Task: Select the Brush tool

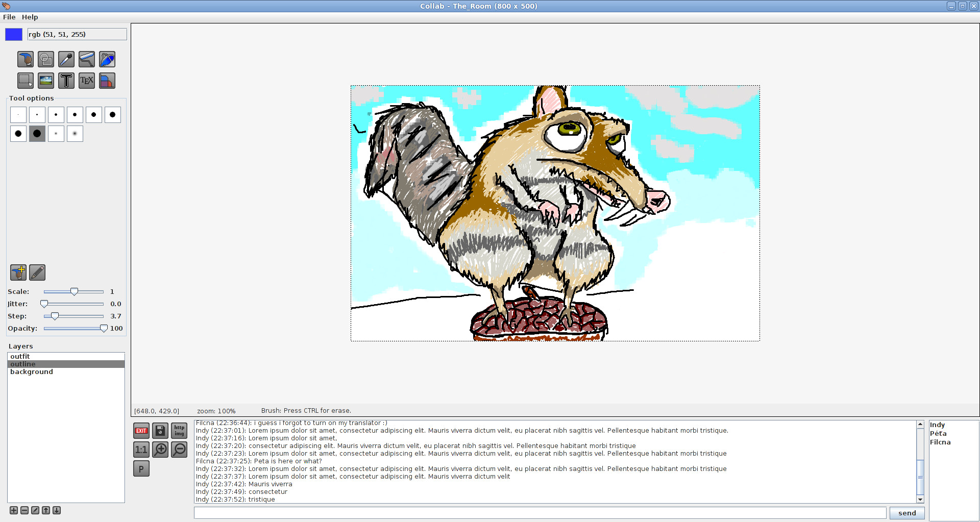Action: click(x=26, y=59)
